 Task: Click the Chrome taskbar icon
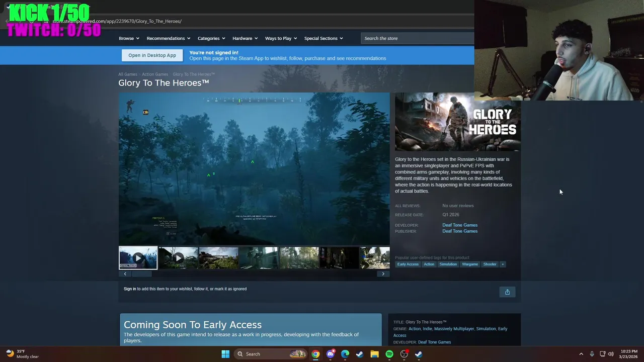315,354
